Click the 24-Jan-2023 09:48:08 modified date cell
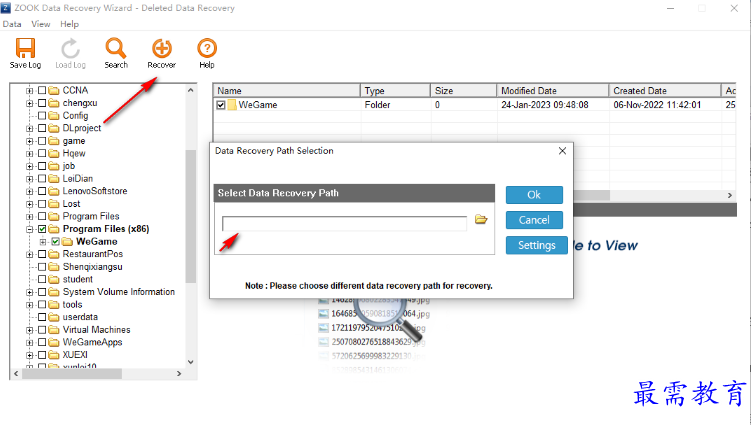The height and width of the screenshot is (425, 755). pos(545,105)
